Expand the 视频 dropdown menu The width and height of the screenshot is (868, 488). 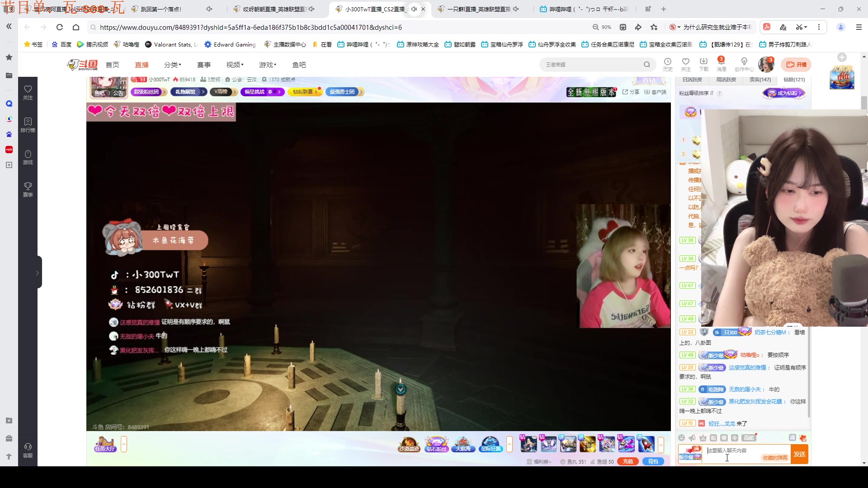point(235,65)
